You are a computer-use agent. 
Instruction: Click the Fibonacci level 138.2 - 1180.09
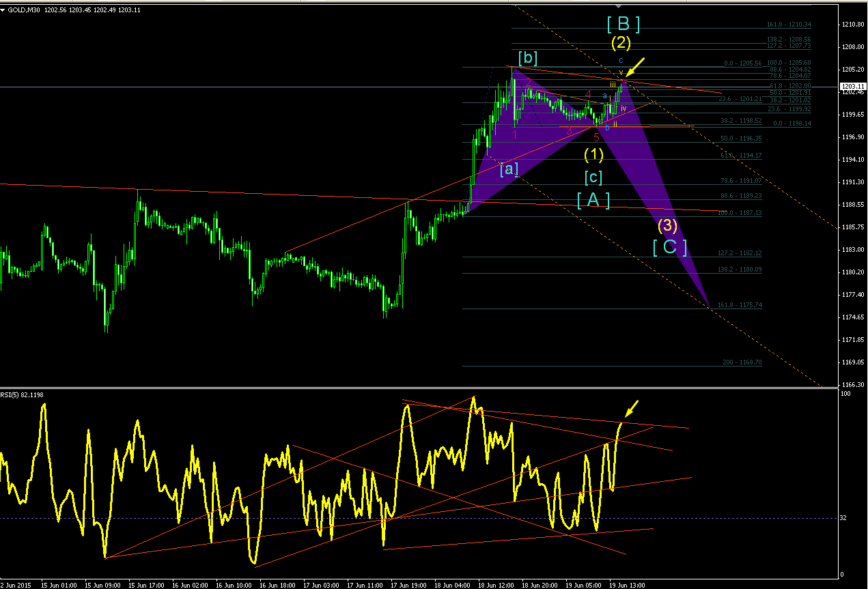click(740, 270)
